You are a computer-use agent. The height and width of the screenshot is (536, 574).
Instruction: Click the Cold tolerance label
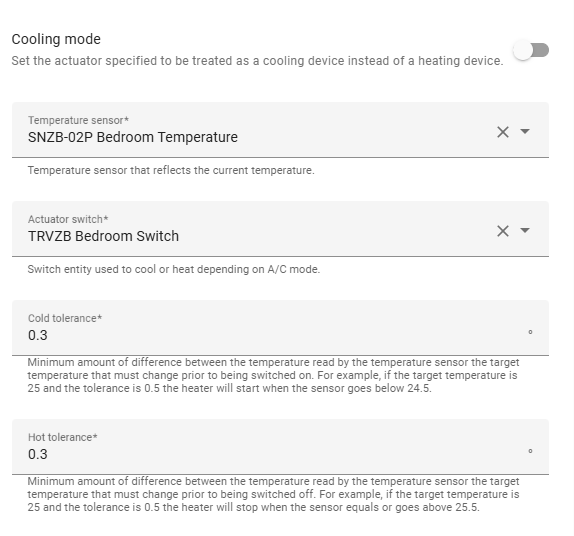(x=65, y=318)
